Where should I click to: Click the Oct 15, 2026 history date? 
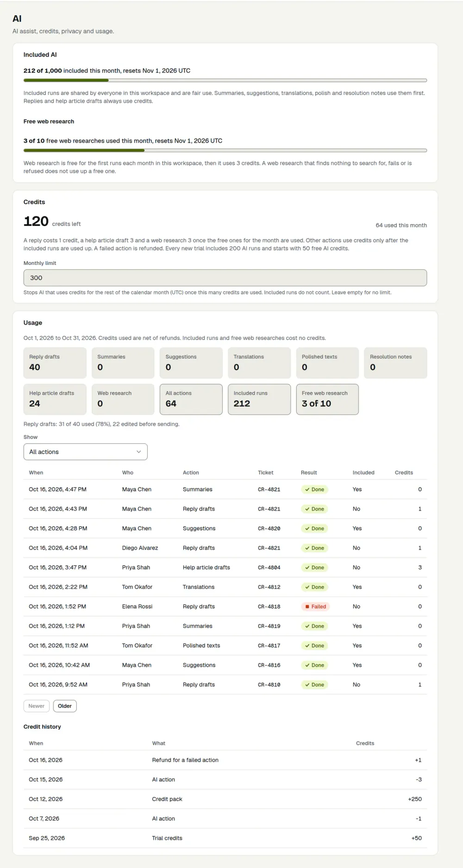tap(45, 780)
